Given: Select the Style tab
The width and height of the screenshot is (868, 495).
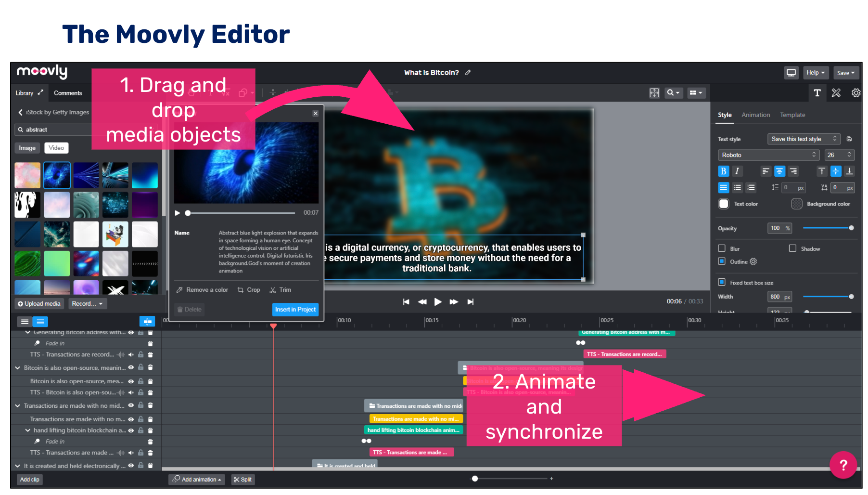Looking at the screenshot, I should (725, 115).
